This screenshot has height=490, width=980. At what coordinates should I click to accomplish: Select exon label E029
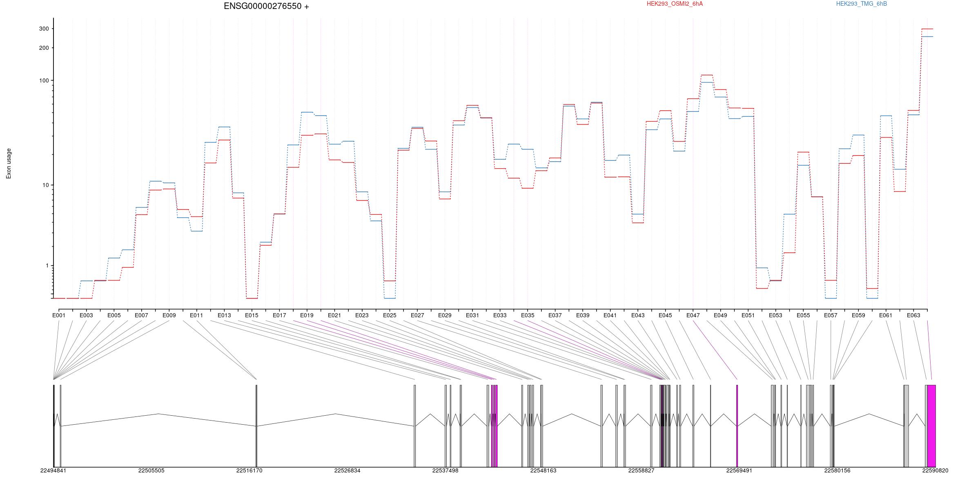point(445,315)
